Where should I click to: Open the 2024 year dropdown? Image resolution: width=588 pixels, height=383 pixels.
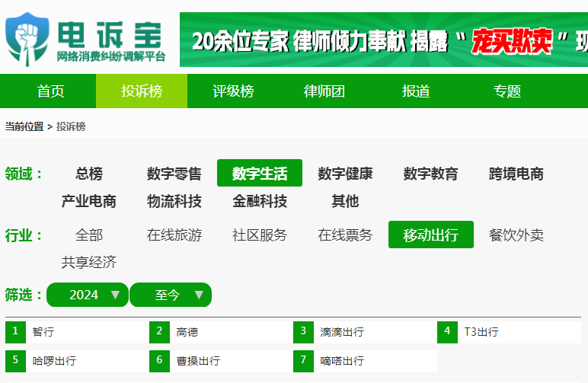pyautogui.click(x=88, y=295)
